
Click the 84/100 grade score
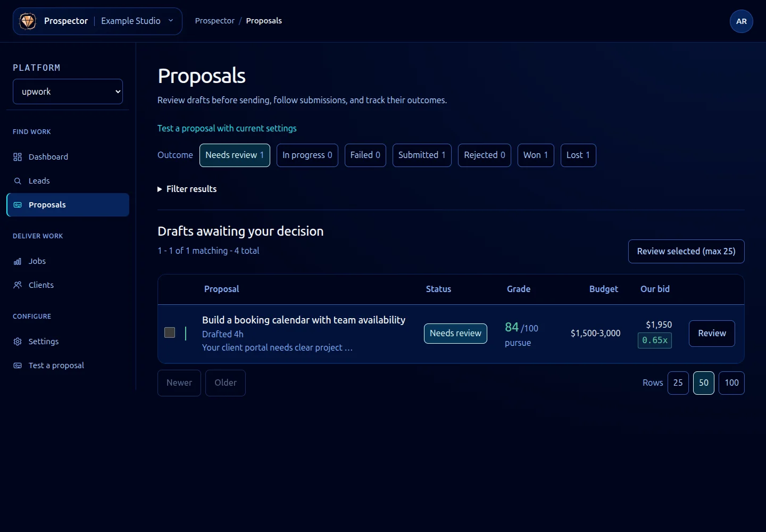point(521,328)
